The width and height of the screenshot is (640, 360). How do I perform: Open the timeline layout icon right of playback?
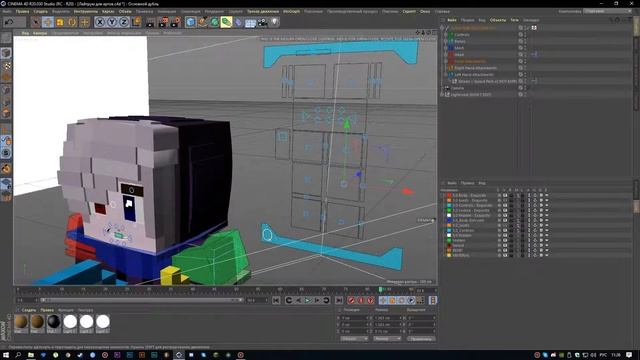click(433, 300)
